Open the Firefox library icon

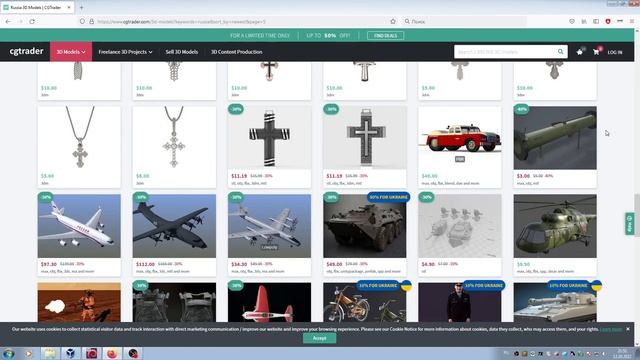[584, 21]
